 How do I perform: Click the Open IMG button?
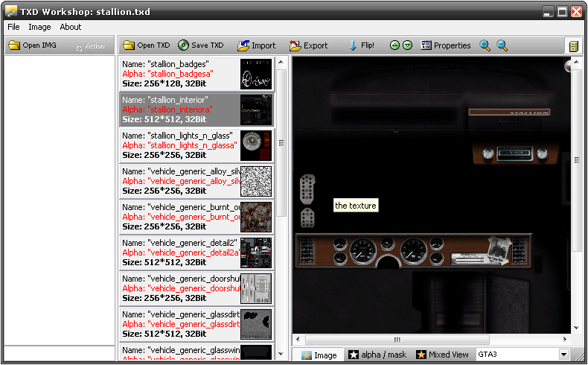point(33,45)
